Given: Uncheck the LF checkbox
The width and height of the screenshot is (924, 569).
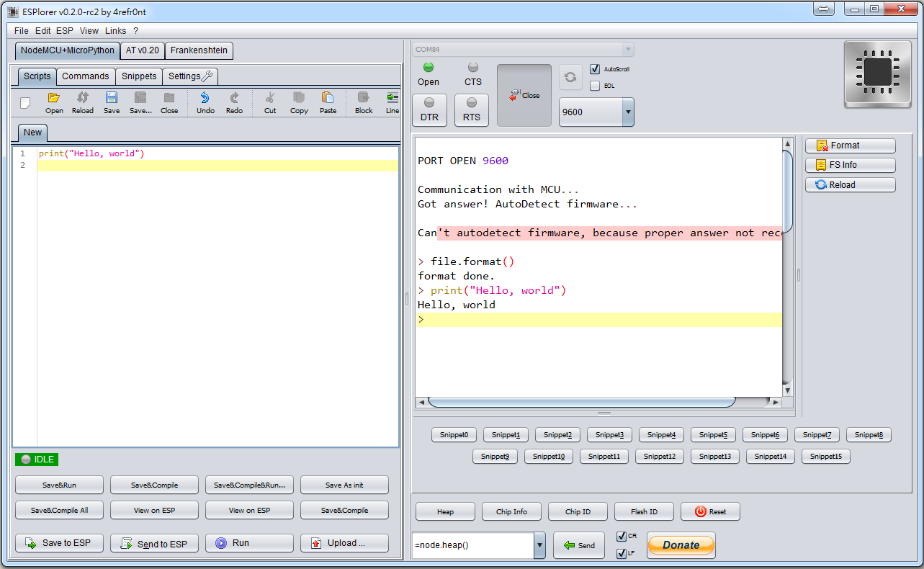Looking at the screenshot, I should 622,553.
